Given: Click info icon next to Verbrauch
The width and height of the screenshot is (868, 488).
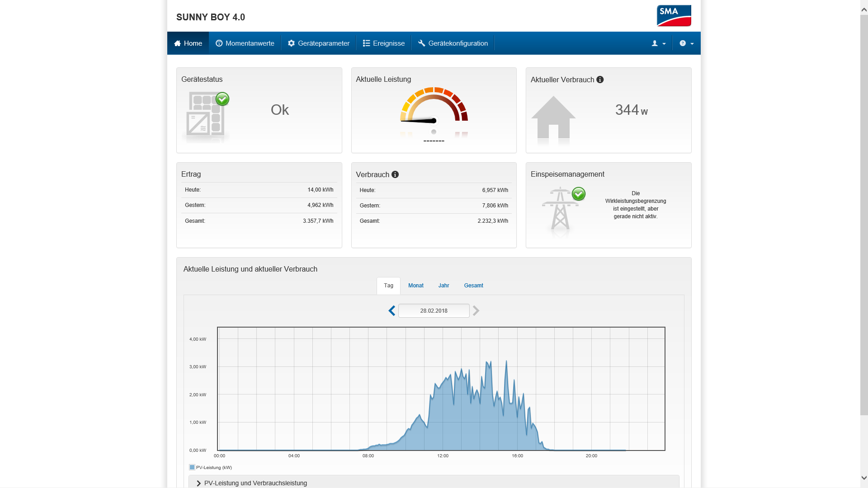Looking at the screenshot, I should [395, 174].
